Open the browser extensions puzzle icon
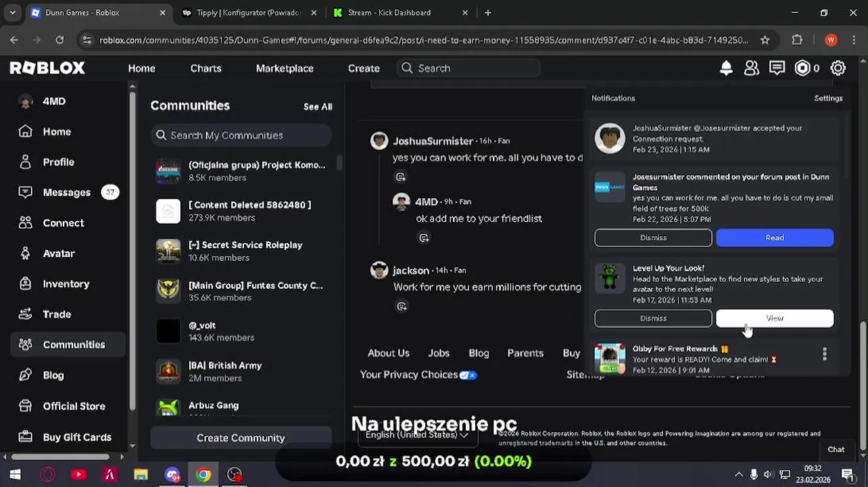This screenshot has height=487, width=868. point(797,40)
